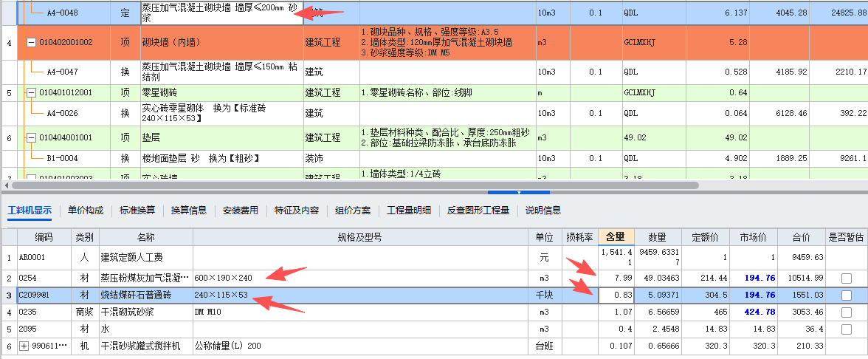The width and height of the screenshot is (868, 359).
Task: Click the panel splitter handle between the panes
Action: click(518, 192)
